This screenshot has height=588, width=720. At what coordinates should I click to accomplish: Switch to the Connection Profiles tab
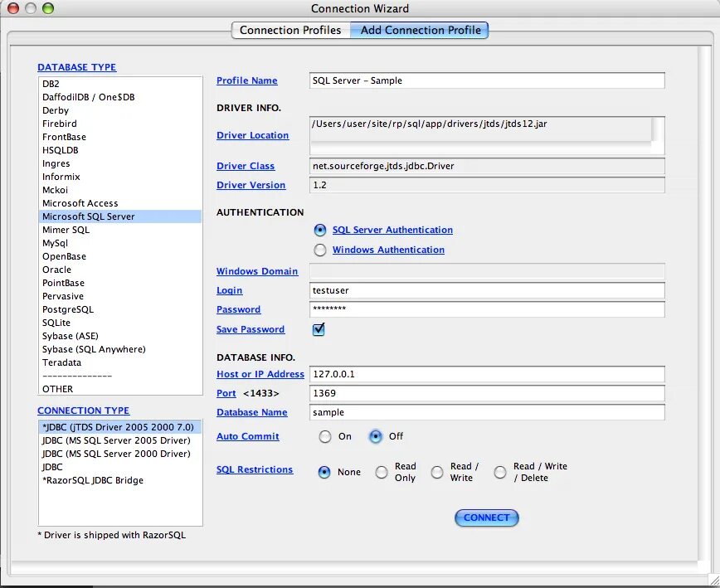pos(290,31)
